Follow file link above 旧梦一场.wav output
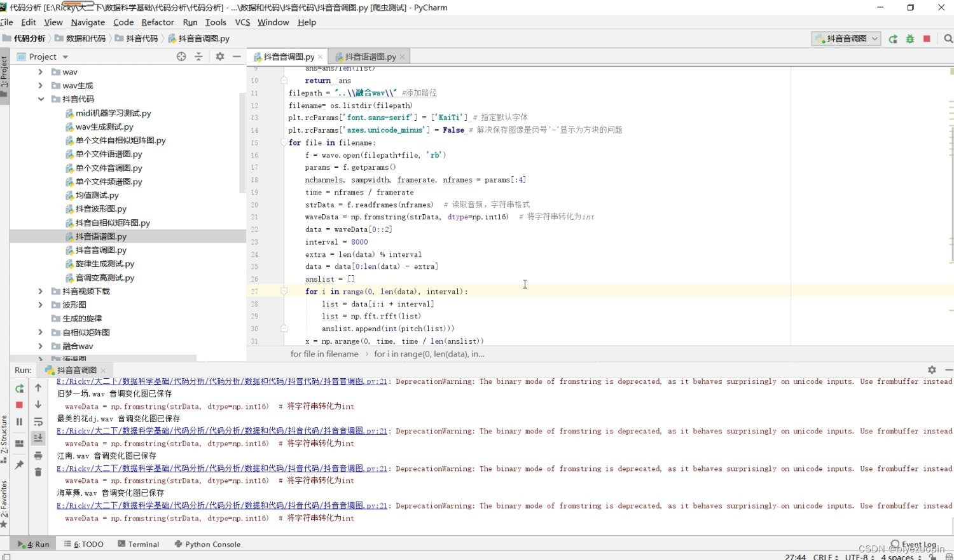The width and height of the screenshot is (954, 560). pos(222,381)
